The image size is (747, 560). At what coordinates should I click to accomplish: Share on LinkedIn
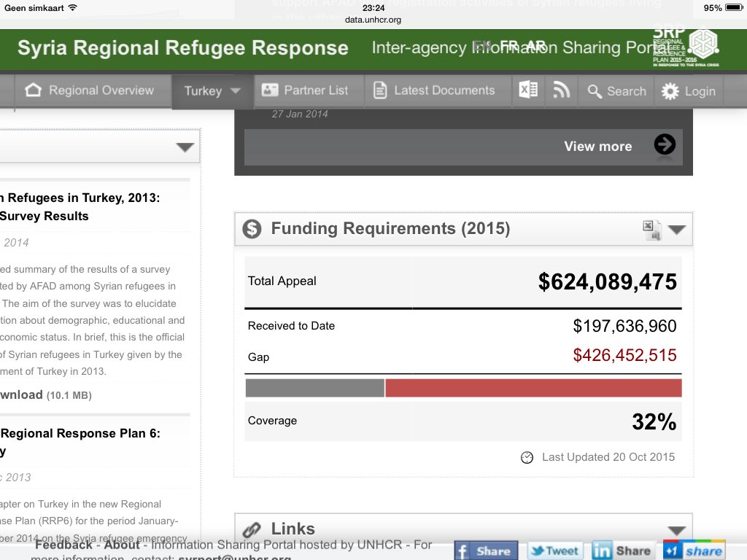[x=623, y=551]
